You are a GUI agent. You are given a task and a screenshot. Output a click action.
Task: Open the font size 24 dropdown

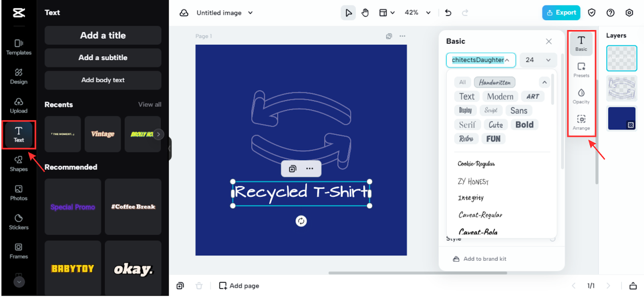pos(538,60)
